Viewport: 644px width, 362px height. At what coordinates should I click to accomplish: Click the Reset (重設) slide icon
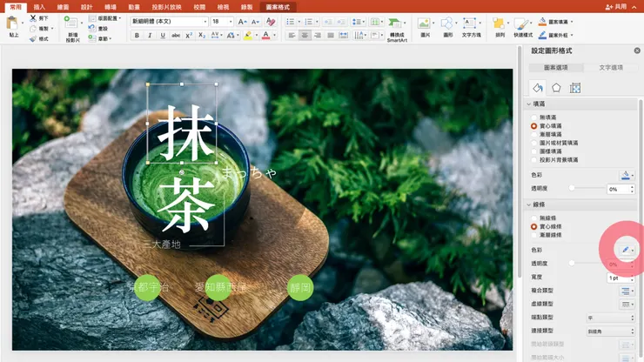point(91,29)
